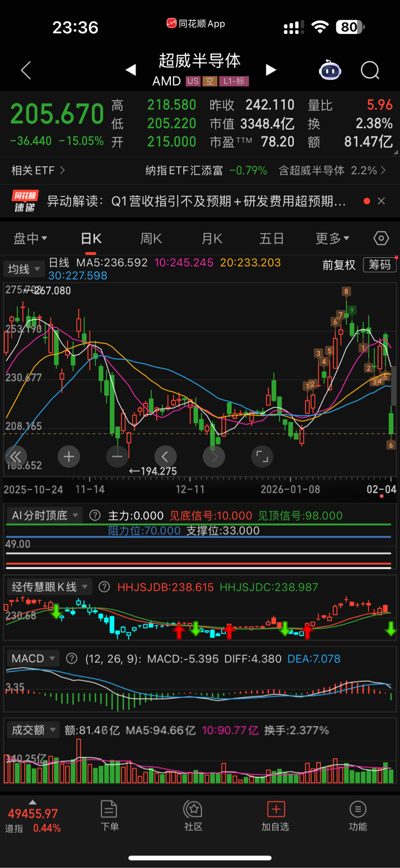
Task: Tap the 市盈TTM 78.20 value
Action: pyautogui.click(x=252, y=142)
